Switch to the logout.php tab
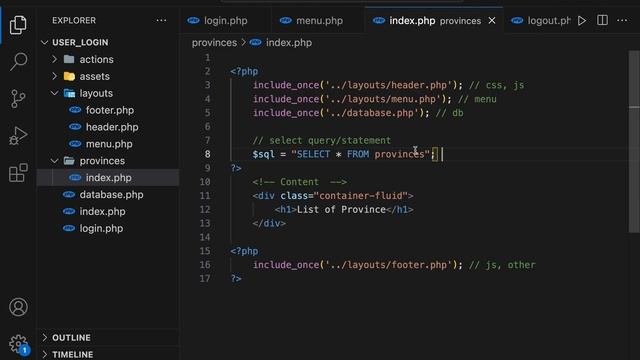 (541, 20)
